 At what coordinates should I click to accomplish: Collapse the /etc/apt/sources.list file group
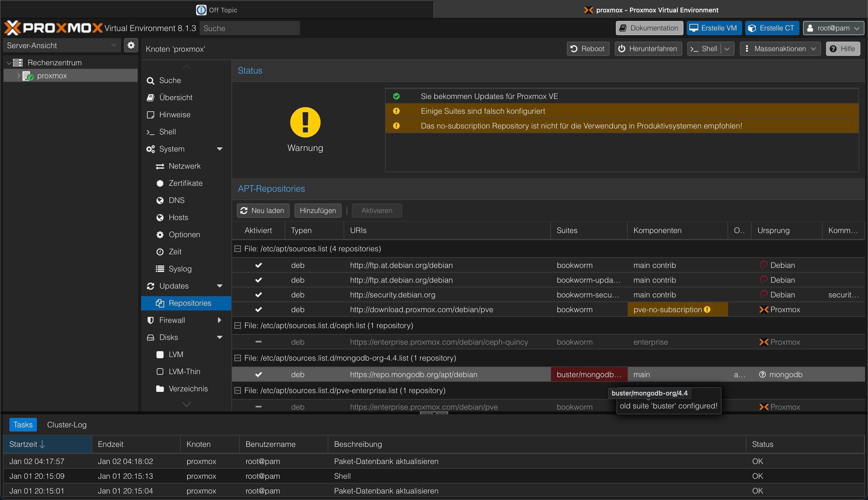pos(237,249)
